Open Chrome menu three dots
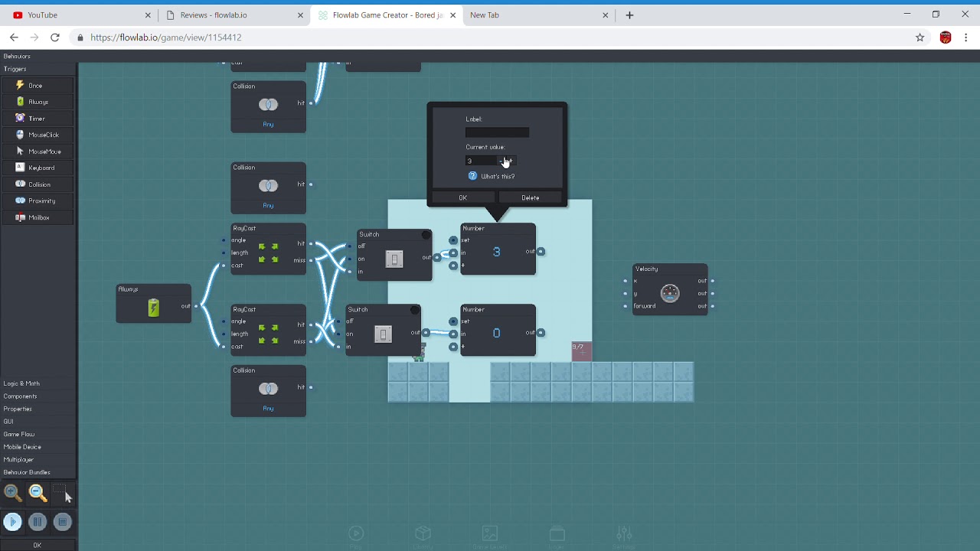The width and height of the screenshot is (980, 551). point(966,37)
